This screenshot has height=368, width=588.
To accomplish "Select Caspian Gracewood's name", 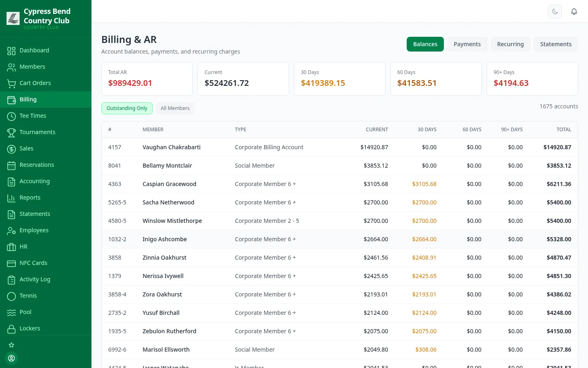I will [169, 184].
